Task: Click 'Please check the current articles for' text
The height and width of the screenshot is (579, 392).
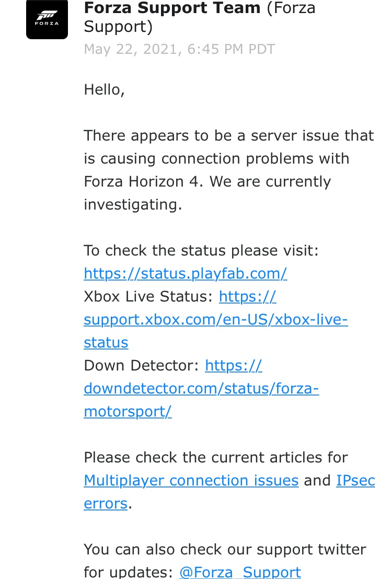Action: click(216, 458)
